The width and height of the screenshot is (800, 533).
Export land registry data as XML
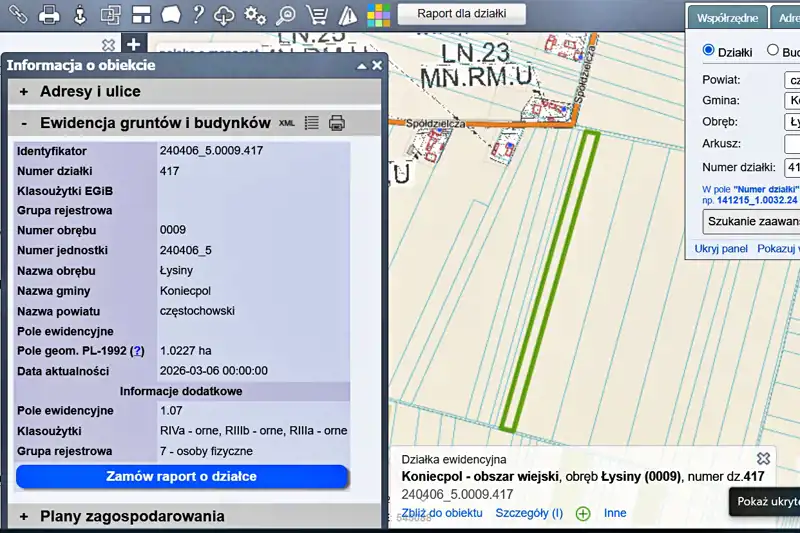click(287, 123)
